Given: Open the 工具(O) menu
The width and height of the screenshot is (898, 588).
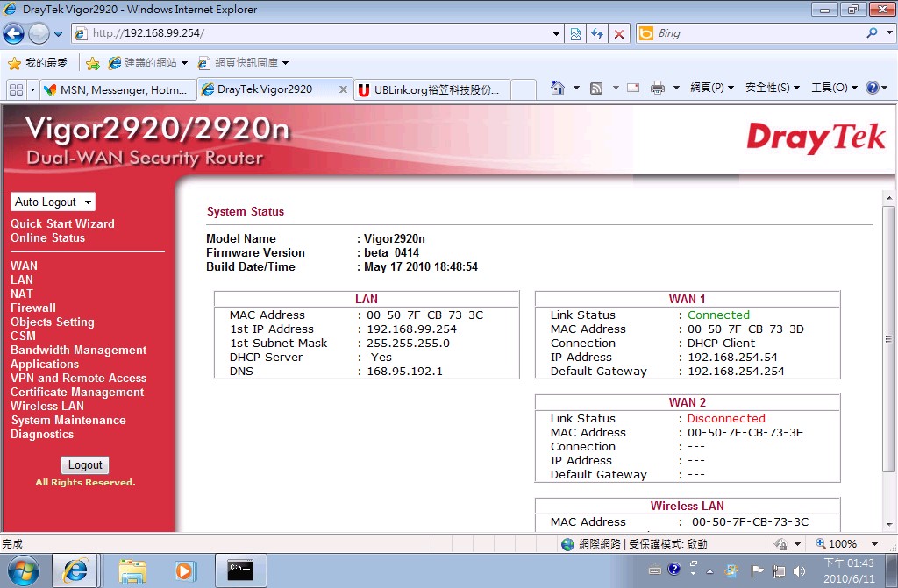Looking at the screenshot, I should point(834,88).
